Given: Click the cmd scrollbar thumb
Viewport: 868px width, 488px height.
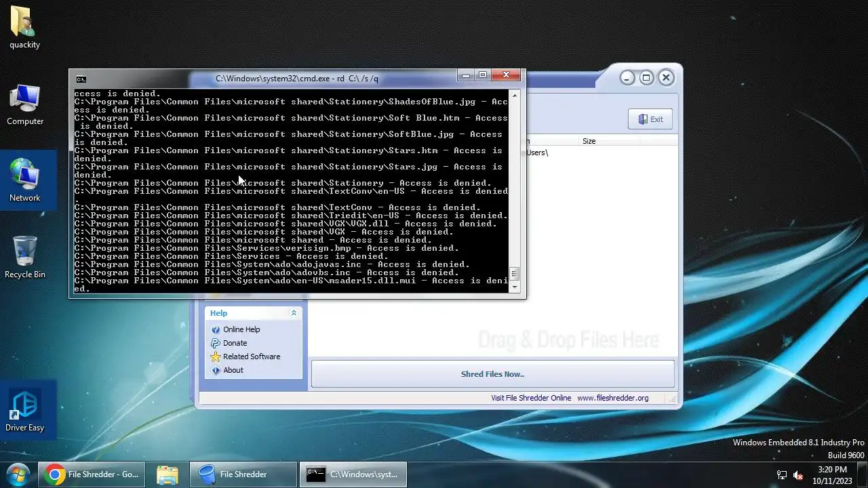Looking at the screenshot, I should (x=515, y=274).
